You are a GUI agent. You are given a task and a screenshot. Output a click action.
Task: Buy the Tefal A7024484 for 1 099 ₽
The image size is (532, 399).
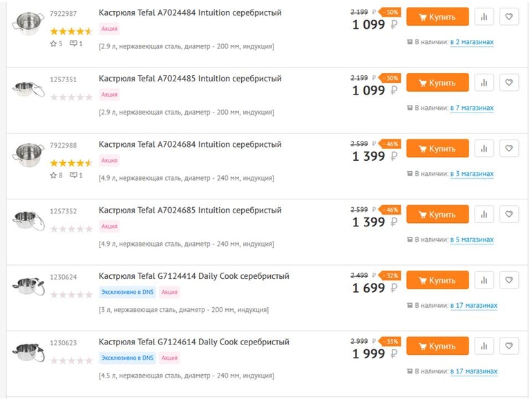pyautogui.click(x=437, y=17)
